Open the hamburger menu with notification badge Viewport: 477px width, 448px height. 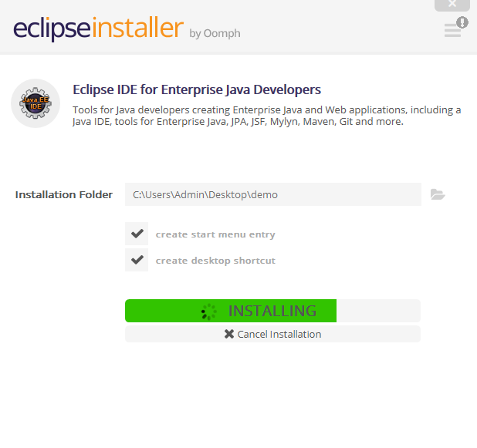point(455,27)
